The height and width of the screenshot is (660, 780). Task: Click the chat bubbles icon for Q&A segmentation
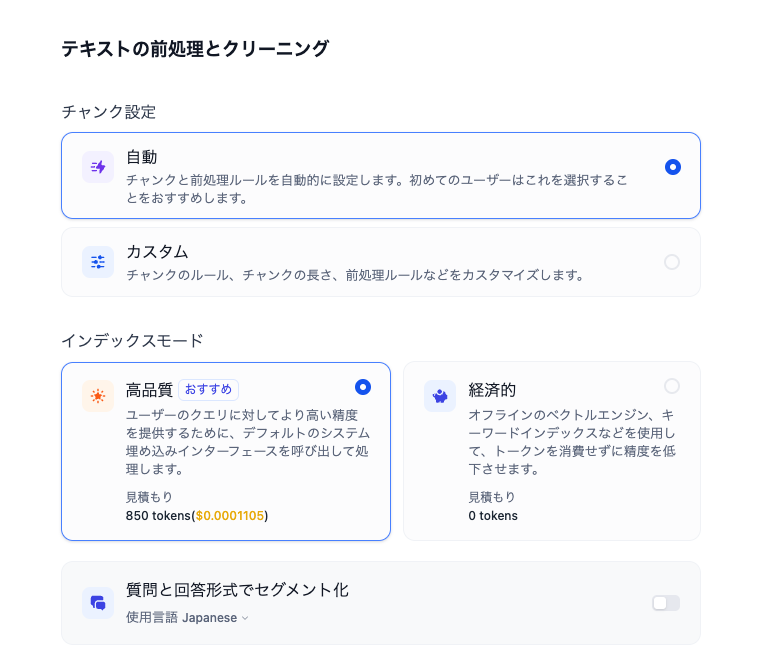(x=98, y=603)
